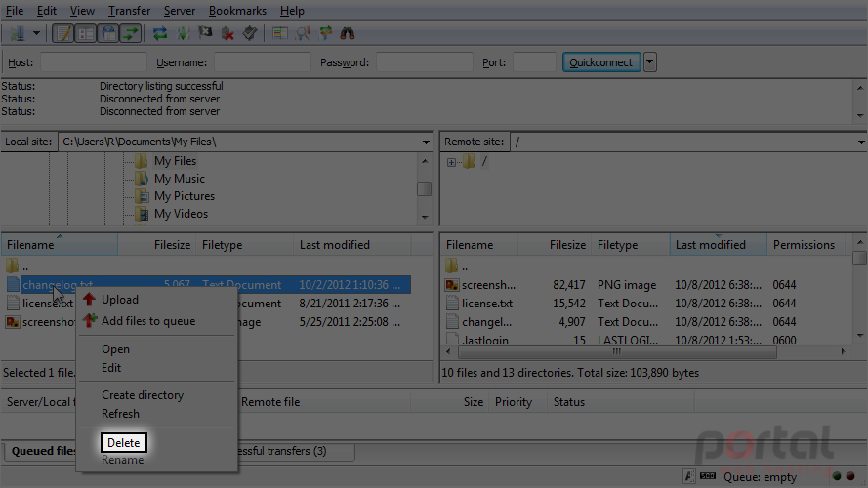Click the Host input field
The width and height of the screenshot is (868, 488).
tap(94, 61)
